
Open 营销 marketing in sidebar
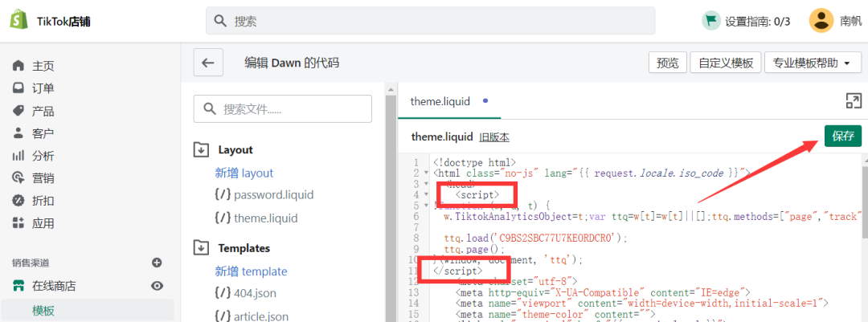click(34, 178)
